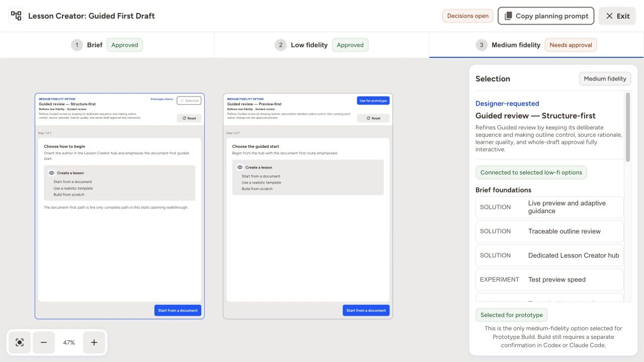Switch to the Low fidelity tab

[x=322, y=45]
